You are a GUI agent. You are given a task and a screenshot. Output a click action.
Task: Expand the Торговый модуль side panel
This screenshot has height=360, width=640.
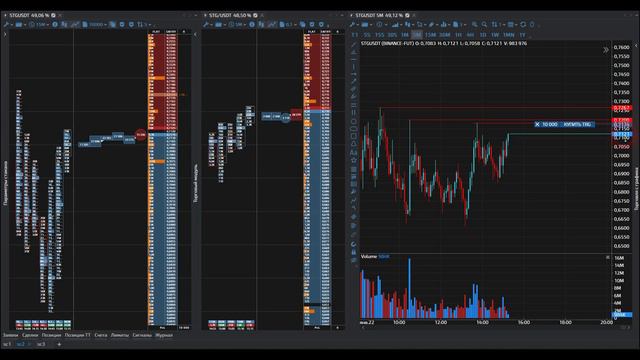196,184
